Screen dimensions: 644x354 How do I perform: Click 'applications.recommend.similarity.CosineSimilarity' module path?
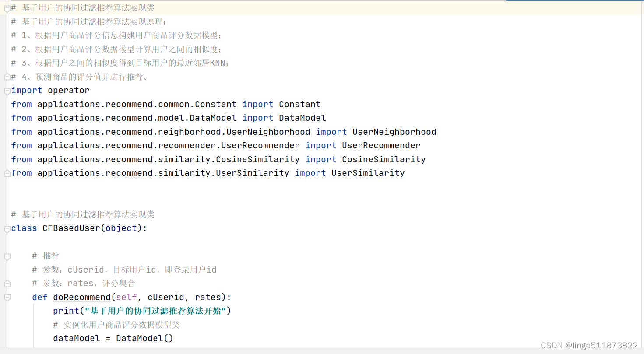169,160
